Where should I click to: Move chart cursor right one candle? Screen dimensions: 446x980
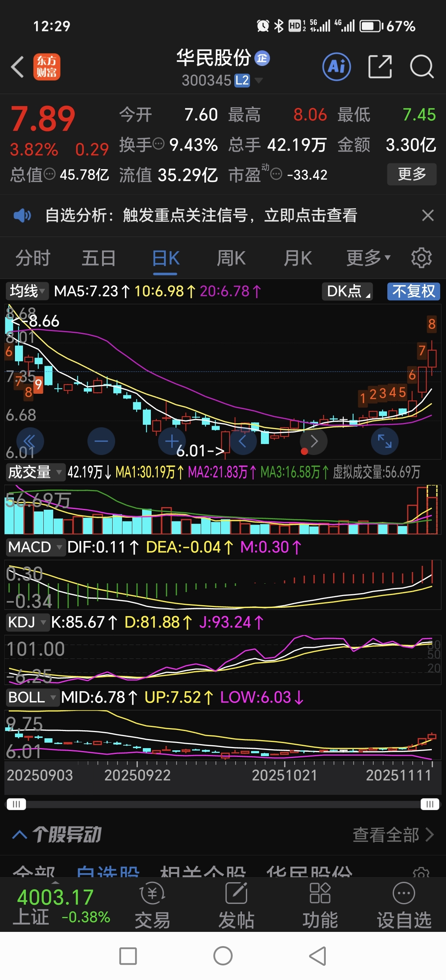[x=314, y=441]
